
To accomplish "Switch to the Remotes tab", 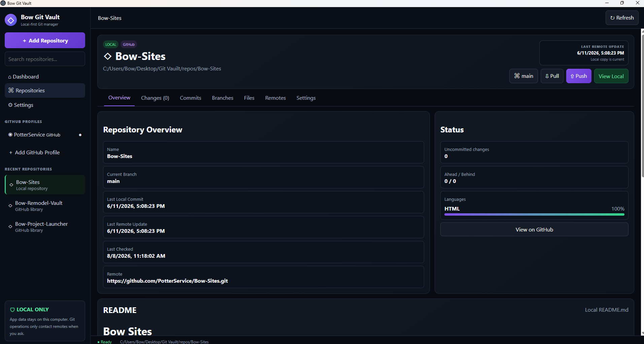I will click(x=275, y=98).
